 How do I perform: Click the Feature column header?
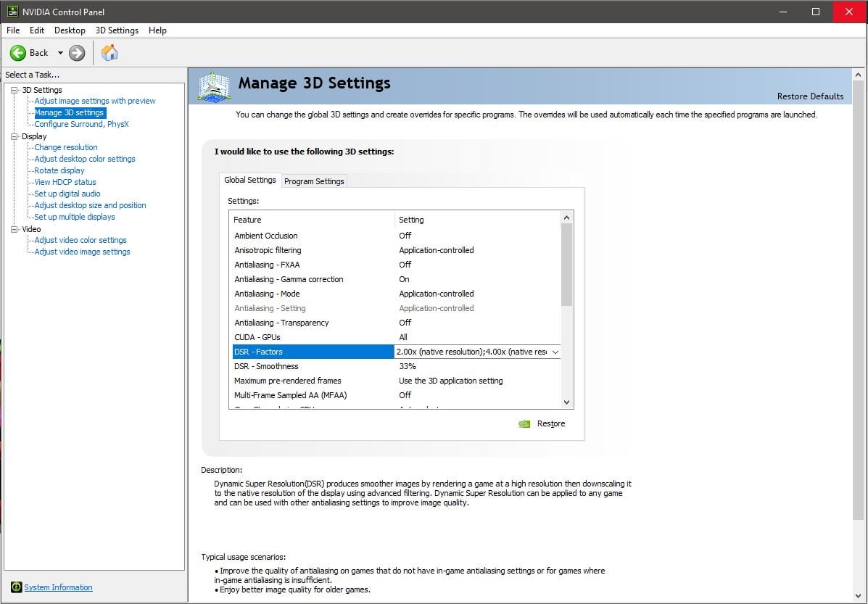tap(312, 220)
